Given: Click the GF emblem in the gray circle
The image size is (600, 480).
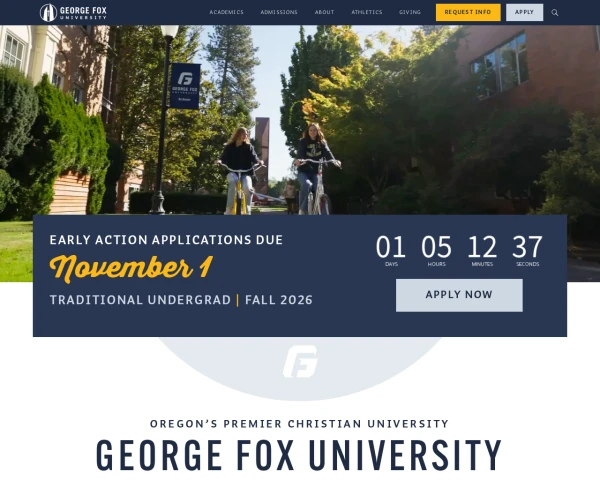Looking at the screenshot, I should tap(300, 361).
